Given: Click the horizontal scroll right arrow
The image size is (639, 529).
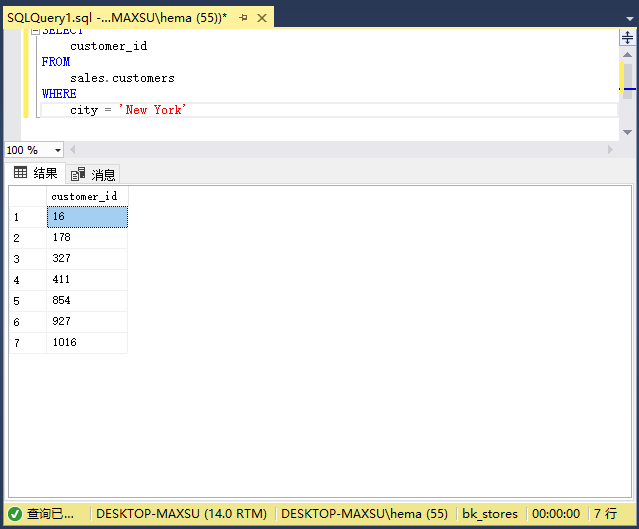Looking at the screenshot, I should coord(610,150).
